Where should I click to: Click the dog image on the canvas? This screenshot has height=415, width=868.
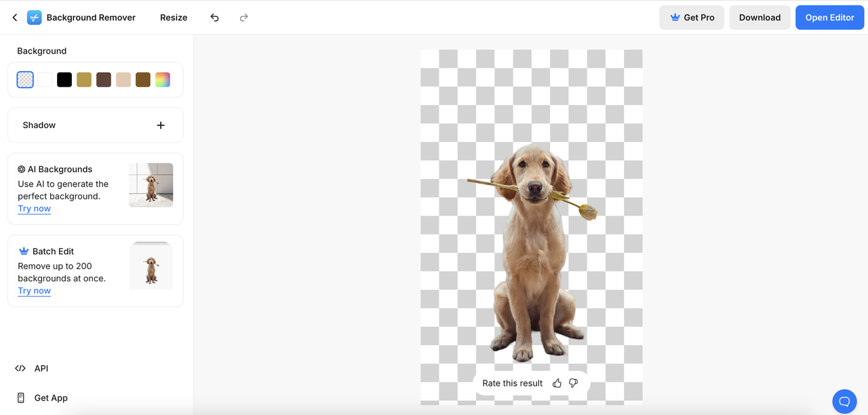[x=532, y=252]
